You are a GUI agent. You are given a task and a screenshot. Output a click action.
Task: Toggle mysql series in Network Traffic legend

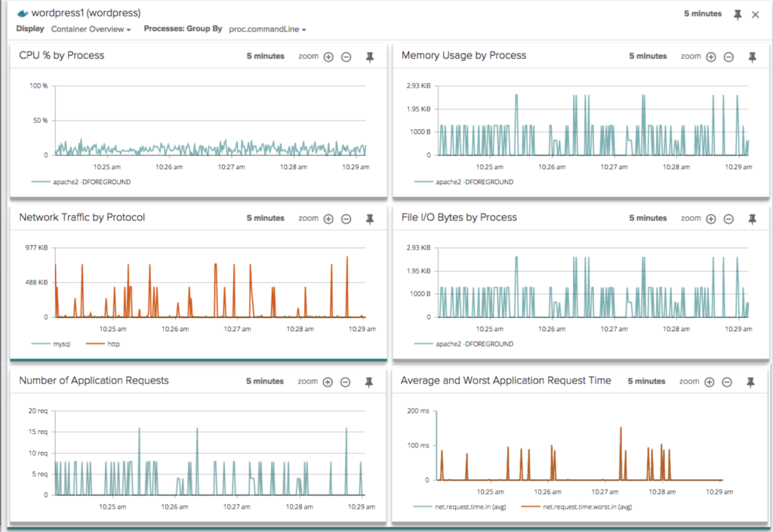[x=51, y=344]
